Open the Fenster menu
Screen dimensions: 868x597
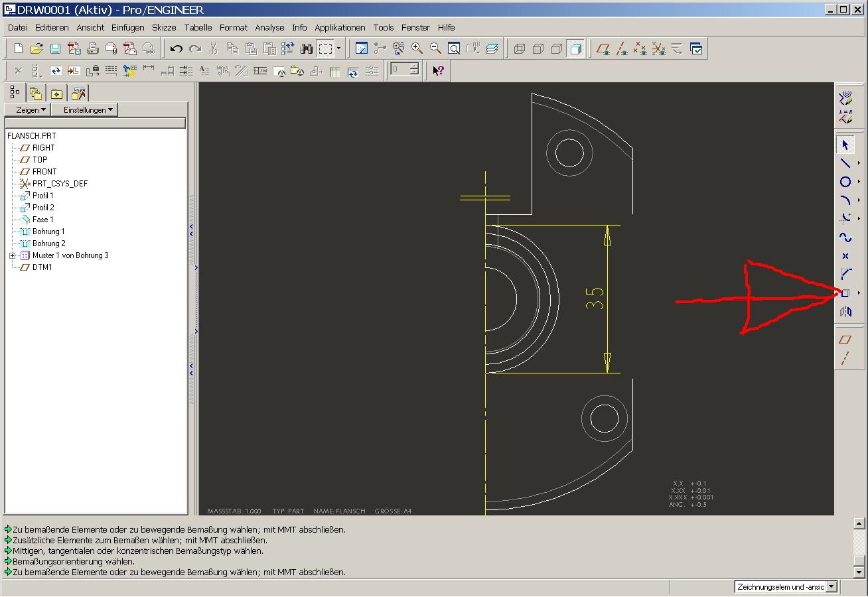click(415, 27)
